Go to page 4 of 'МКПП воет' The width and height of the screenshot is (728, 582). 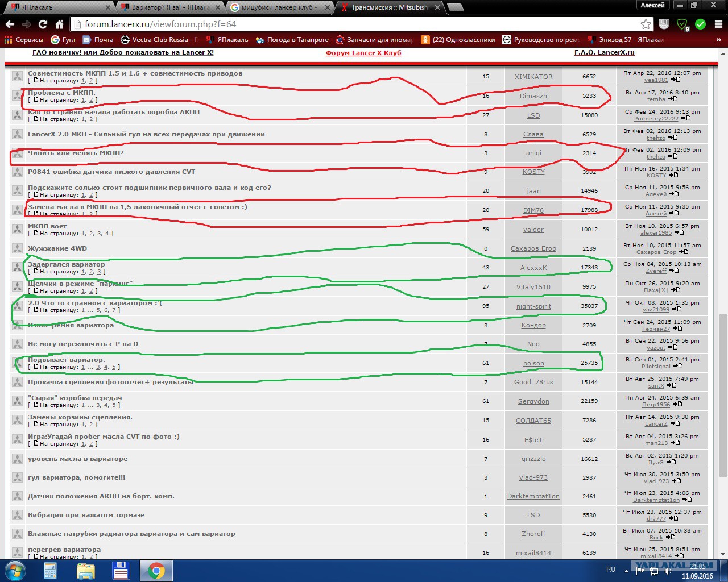(x=107, y=234)
